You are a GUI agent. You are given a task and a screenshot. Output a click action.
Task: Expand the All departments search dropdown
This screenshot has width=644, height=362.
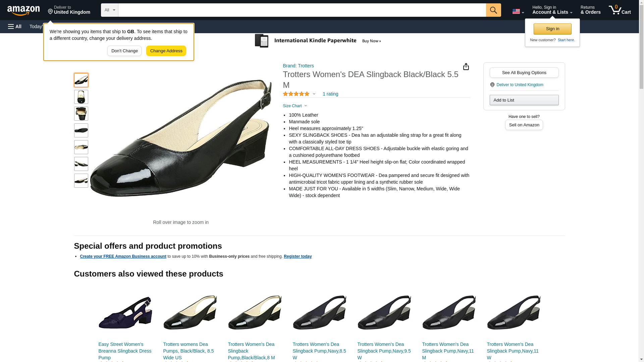[x=109, y=10]
